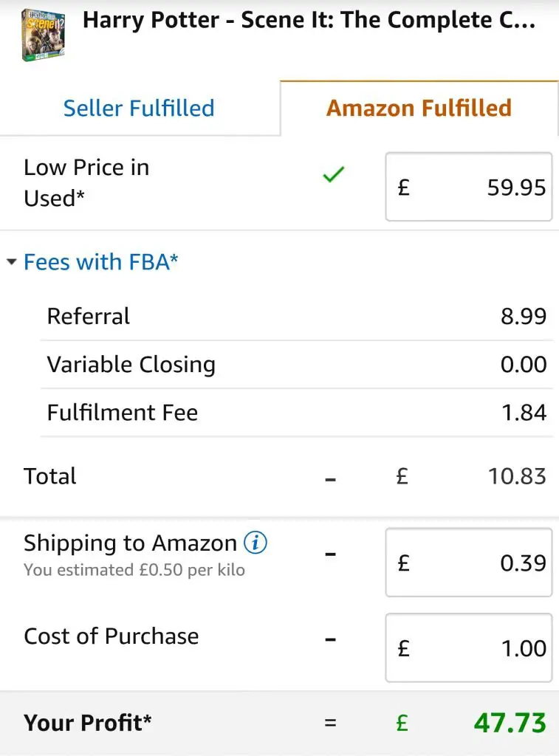This screenshot has height=756, width=559.
Task: Tap the Harry Potter Scene It product thumbnail
Action: (x=43, y=35)
